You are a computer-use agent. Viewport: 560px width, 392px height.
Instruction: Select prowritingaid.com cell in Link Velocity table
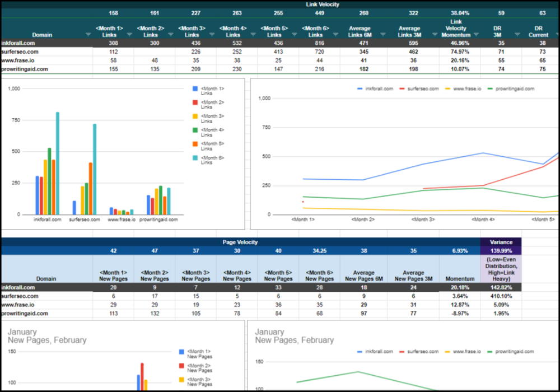click(x=46, y=69)
